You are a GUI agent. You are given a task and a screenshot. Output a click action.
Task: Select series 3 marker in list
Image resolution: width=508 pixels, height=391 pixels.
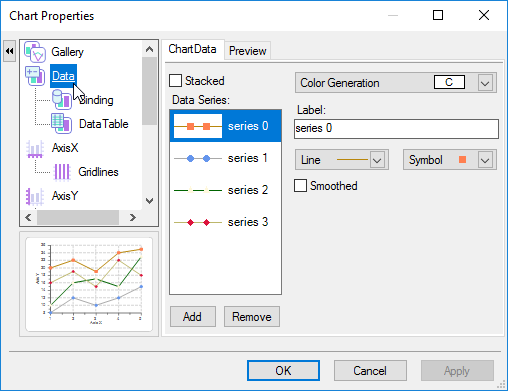(x=198, y=222)
